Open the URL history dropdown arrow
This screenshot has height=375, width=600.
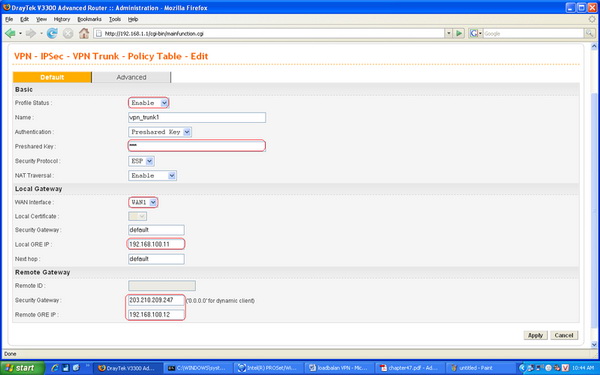(448, 34)
